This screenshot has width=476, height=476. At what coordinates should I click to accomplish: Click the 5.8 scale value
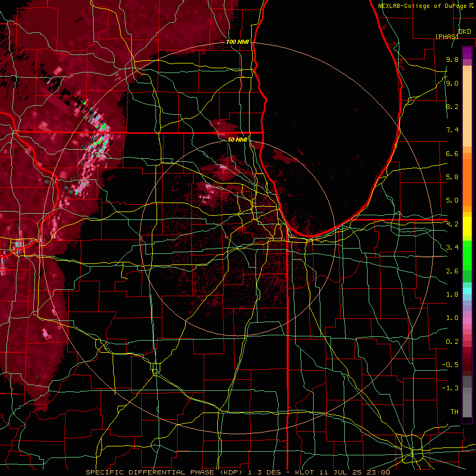[452, 177]
